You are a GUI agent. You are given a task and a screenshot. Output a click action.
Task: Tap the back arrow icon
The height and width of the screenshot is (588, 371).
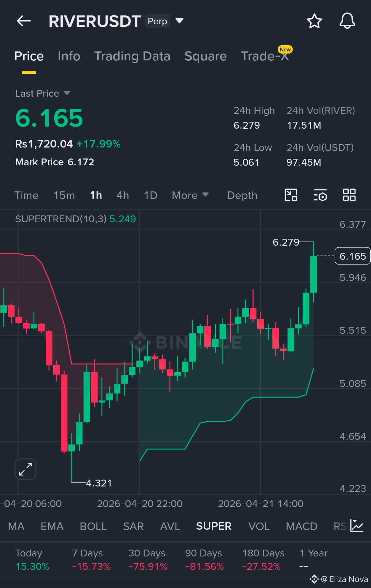coord(24,21)
